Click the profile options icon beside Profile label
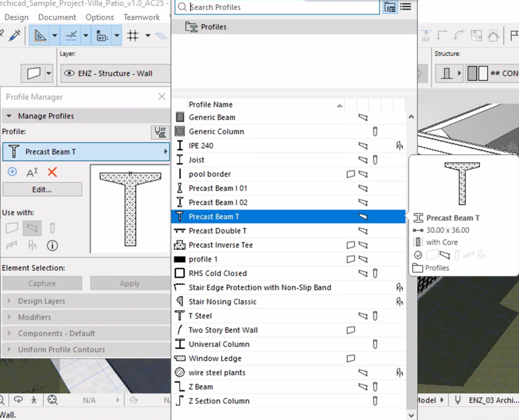The width and height of the screenshot is (519, 420). 160,132
